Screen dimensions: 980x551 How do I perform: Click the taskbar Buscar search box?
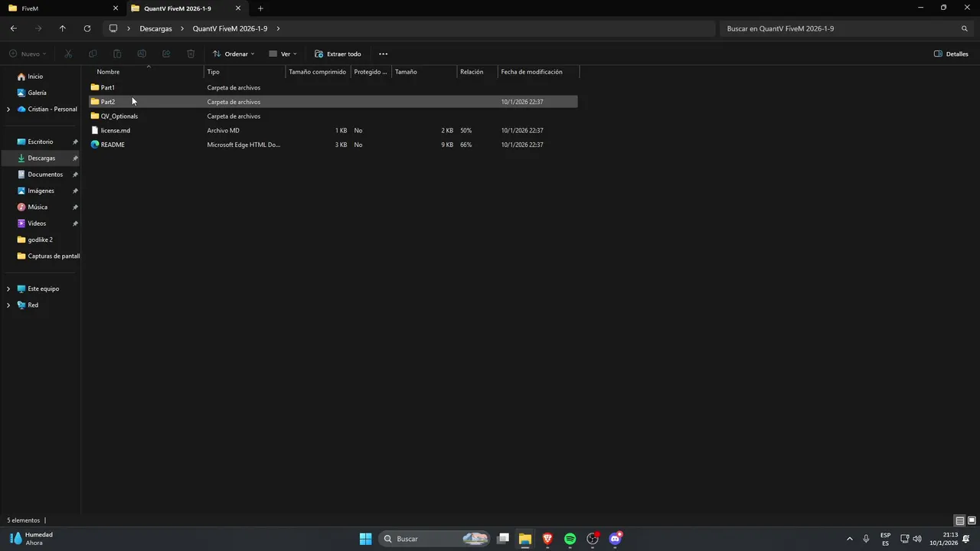point(435,539)
